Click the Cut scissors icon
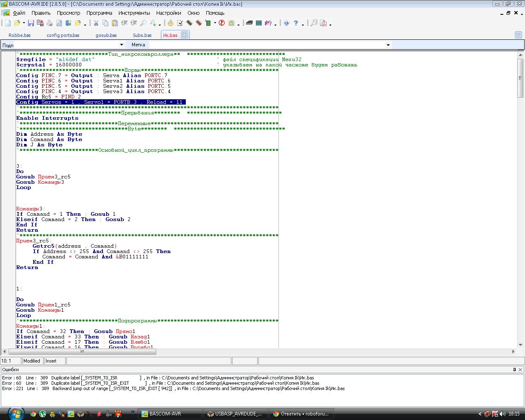The width and height of the screenshot is (525, 420). (x=96, y=23)
